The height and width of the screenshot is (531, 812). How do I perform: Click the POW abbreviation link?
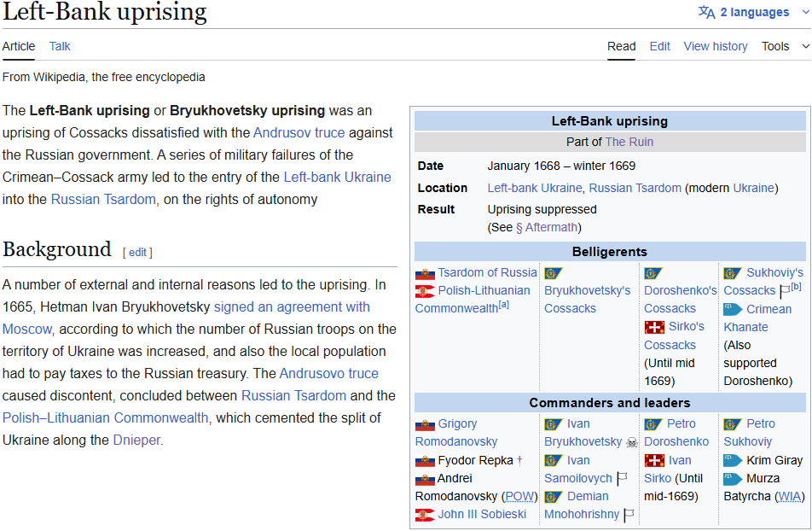coord(519,497)
